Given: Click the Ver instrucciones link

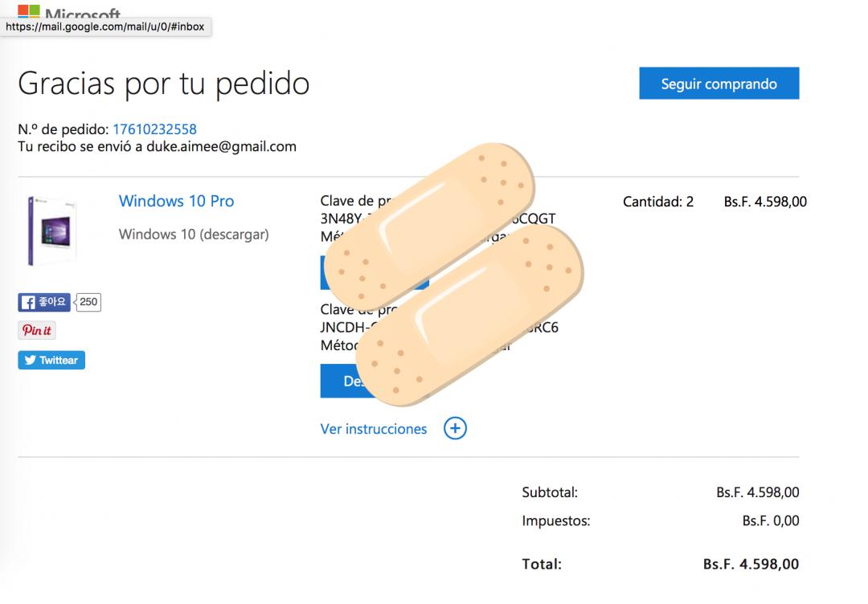Looking at the screenshot, I should (374, 429).
